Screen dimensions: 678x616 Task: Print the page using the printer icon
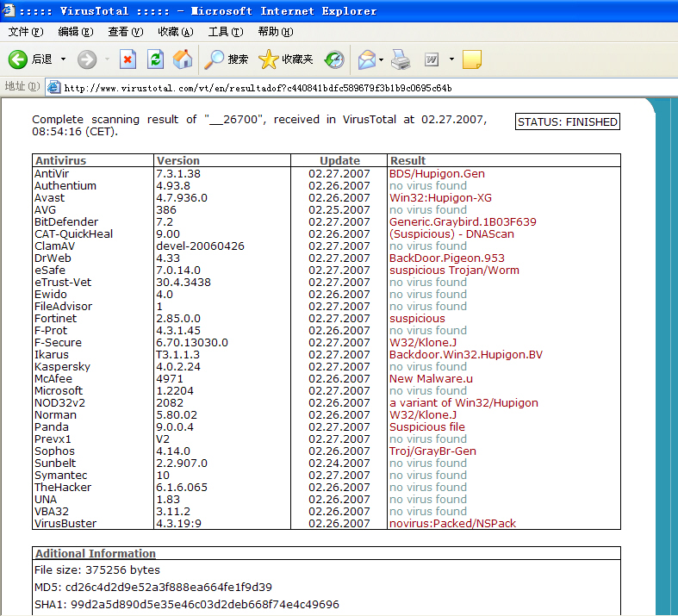pyautogui.click(x=401, y=59)
